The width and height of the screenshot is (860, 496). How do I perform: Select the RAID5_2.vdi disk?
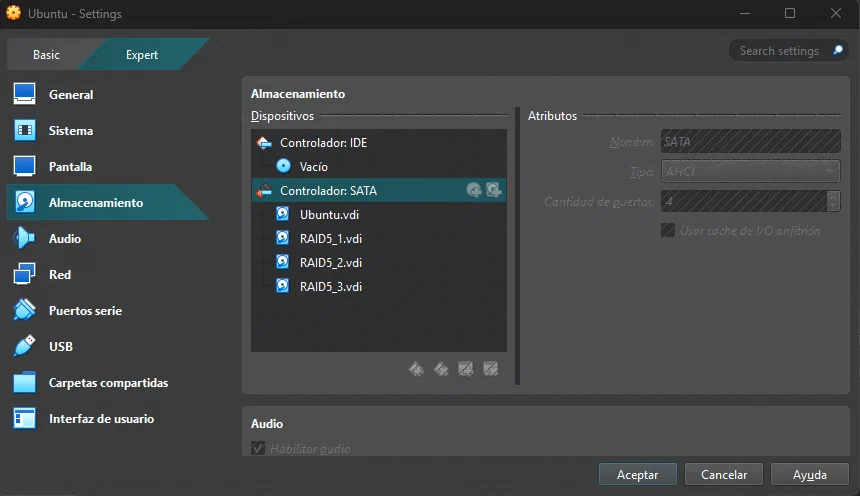(378, 262)
